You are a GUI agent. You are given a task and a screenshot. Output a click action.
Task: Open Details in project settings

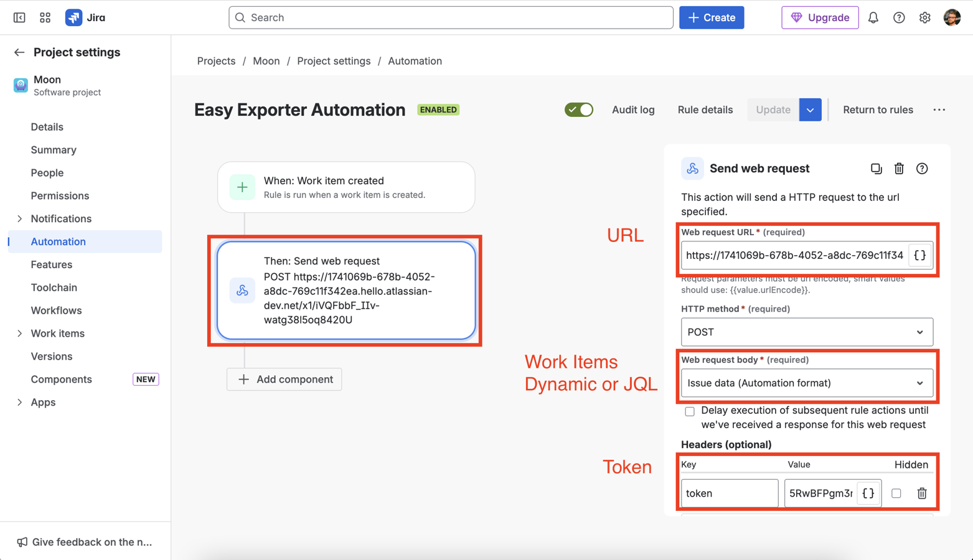(47, 127)
